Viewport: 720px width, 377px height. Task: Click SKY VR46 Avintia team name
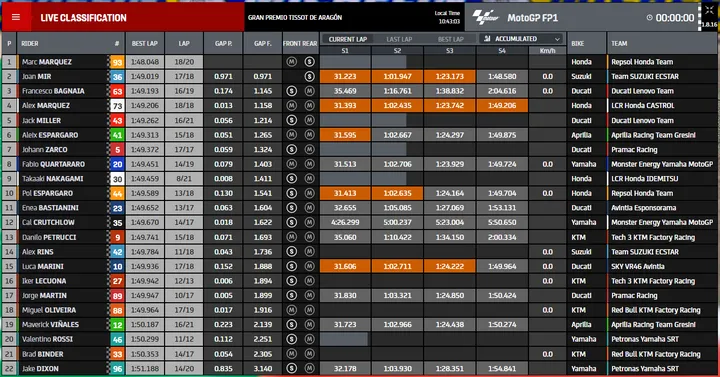(638, 266)
